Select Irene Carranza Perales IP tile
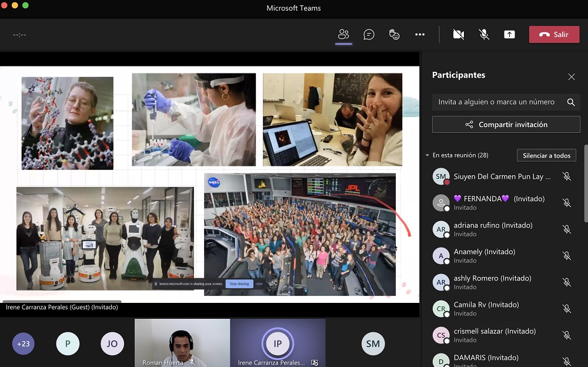 (278, 343)
